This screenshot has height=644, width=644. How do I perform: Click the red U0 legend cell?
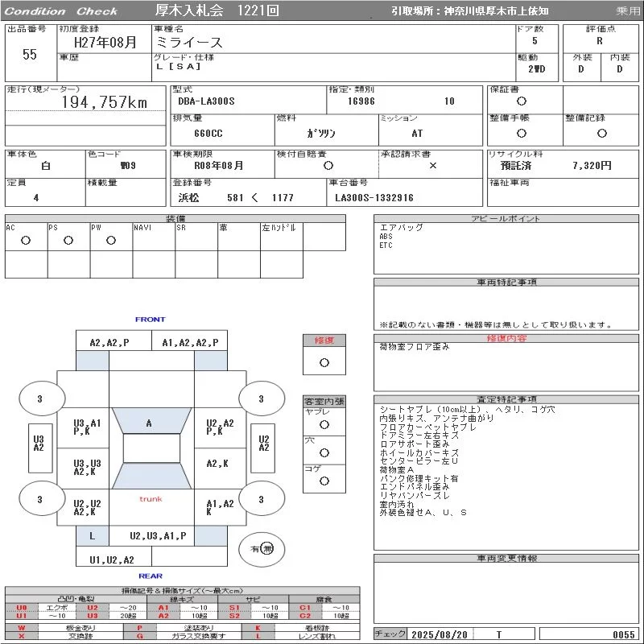pyautogui.click(x=22, y=608)
